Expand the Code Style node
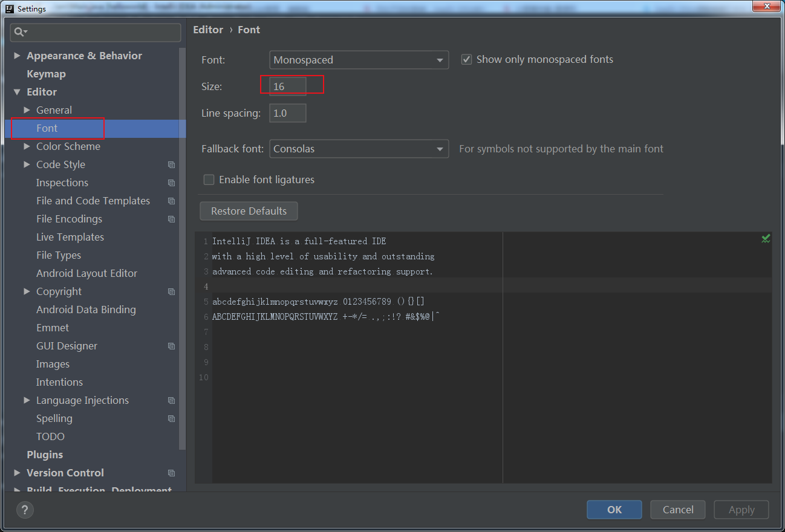This screenshot has height=532, width=785. (27, 164)
